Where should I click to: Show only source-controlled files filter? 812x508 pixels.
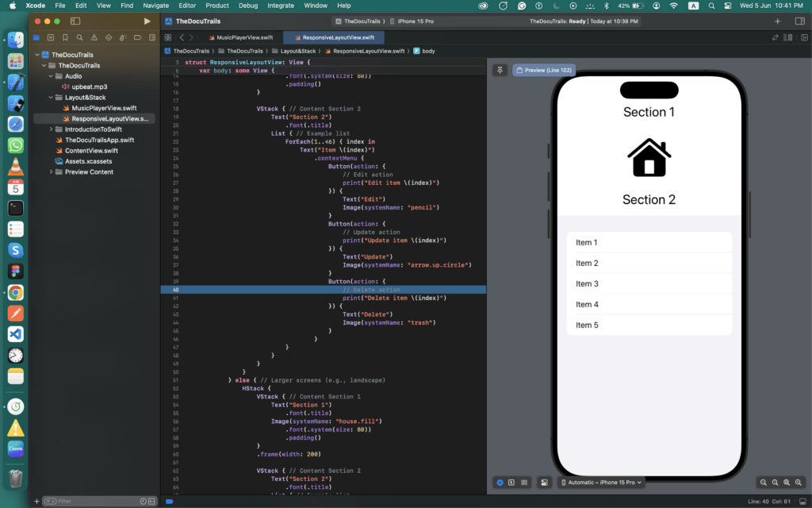(151, 502)
